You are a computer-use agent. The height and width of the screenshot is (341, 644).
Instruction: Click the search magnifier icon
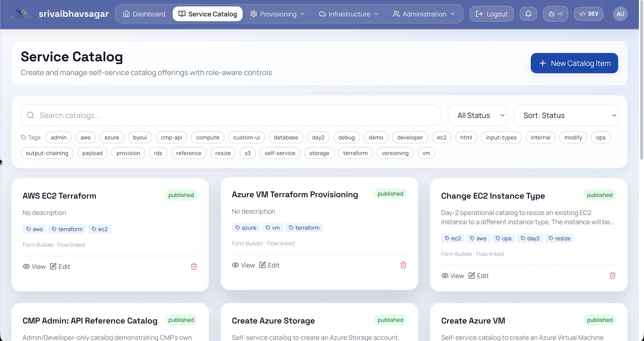tap(30, 115)
